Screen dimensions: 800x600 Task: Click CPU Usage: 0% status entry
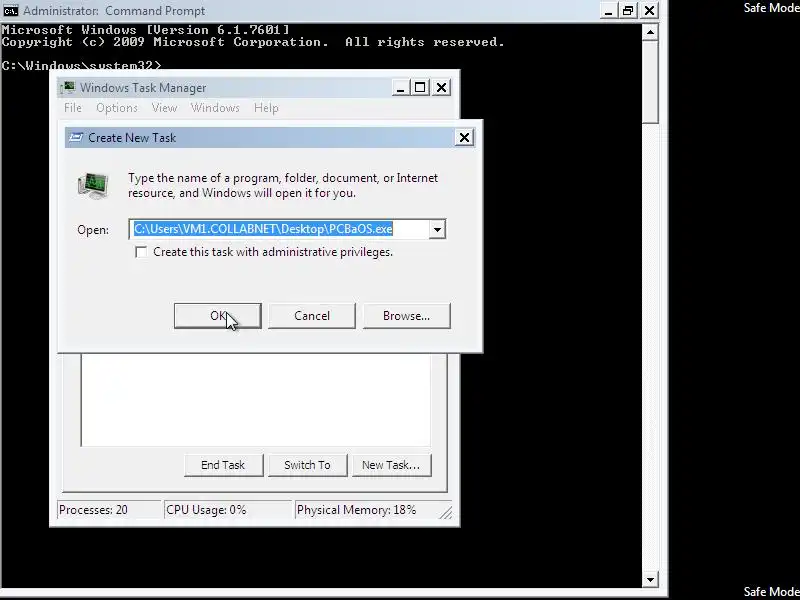tap(228, 510)
